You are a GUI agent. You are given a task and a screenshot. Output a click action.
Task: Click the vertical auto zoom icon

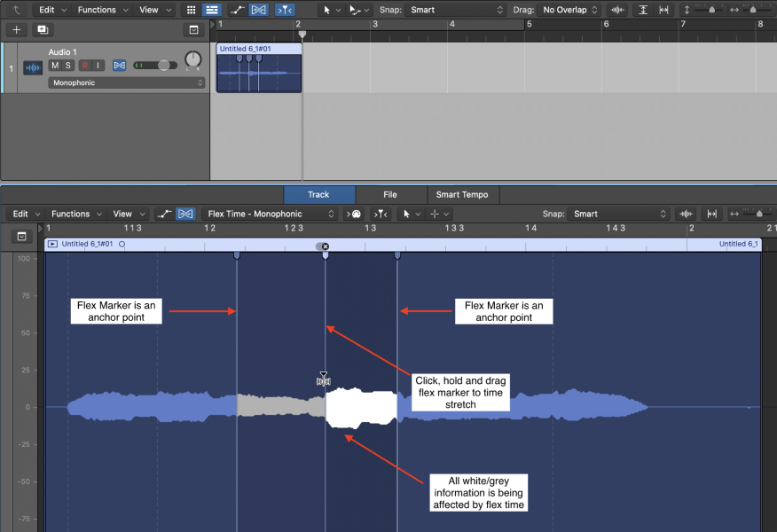pos(643,10)
